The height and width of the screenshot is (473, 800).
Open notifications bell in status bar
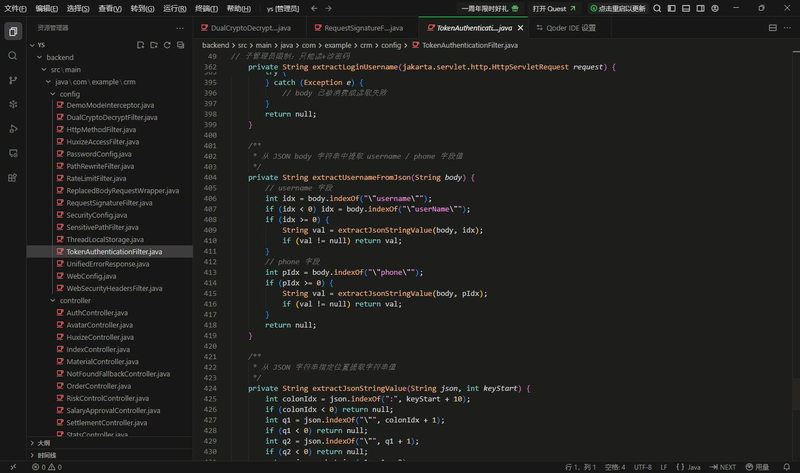tap(787, 467)
